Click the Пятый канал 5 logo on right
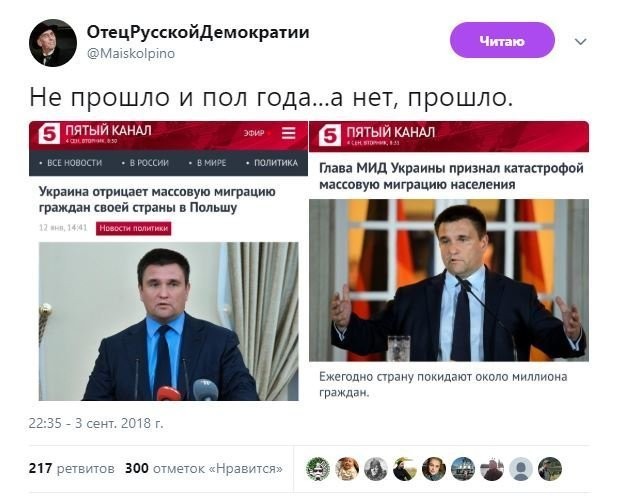Image resolution: width=624 pixels, height=501 pixels. (330, 135)
